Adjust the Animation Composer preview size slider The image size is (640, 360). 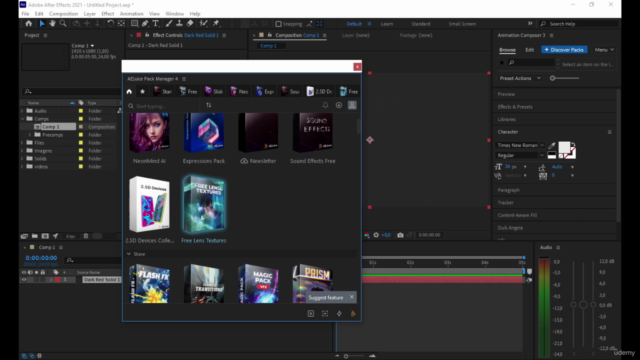[564, 78]
